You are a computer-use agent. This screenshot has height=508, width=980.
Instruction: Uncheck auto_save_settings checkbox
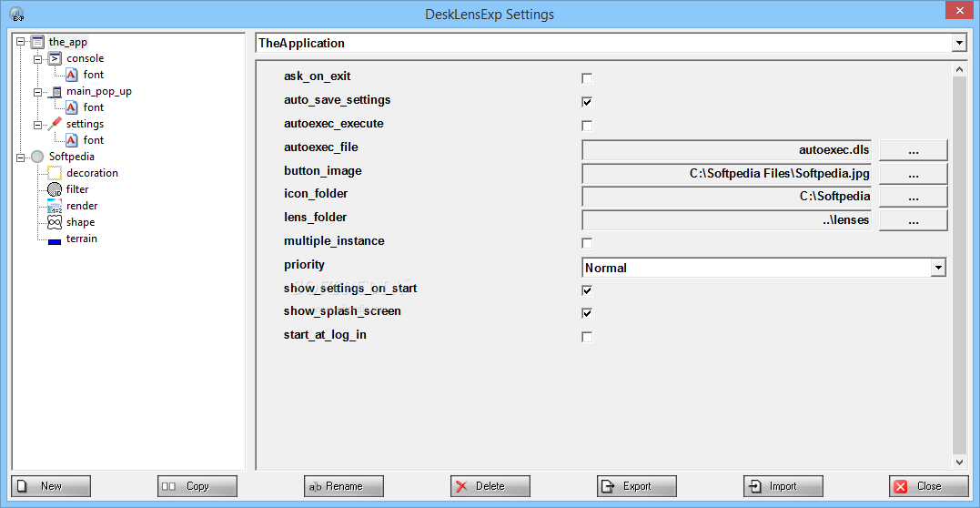(587, 102)
